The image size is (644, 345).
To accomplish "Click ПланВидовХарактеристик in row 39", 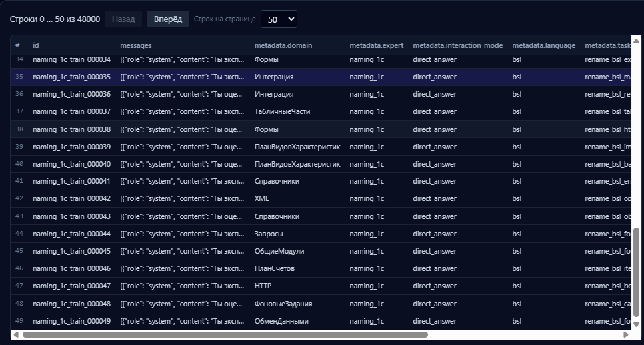I will (x=297, y=147).
